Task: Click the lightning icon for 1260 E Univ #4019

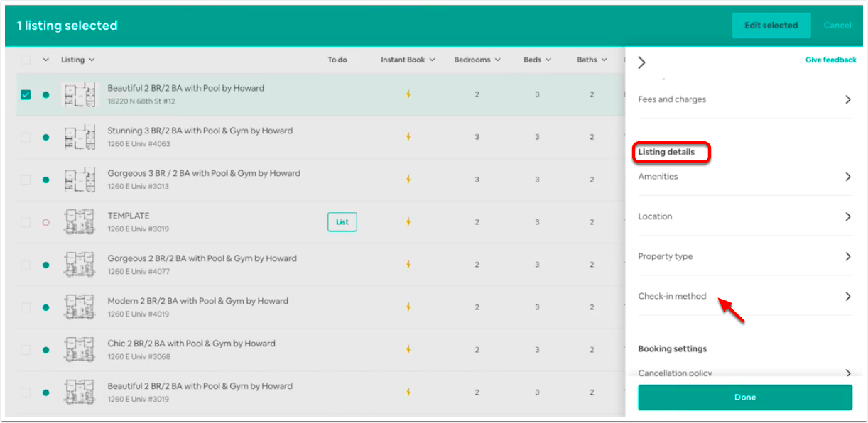Action: pyautogui.click(x=408, y=307)
